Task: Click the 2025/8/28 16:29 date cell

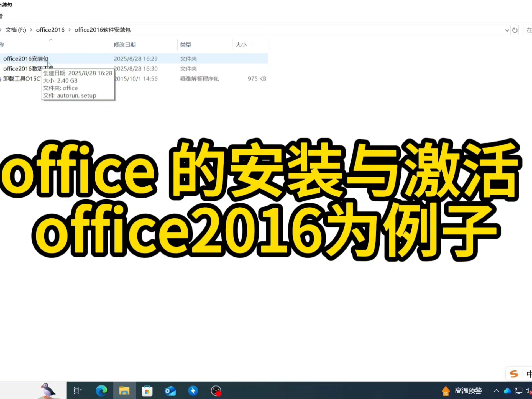Action: [x=135, y=59]
